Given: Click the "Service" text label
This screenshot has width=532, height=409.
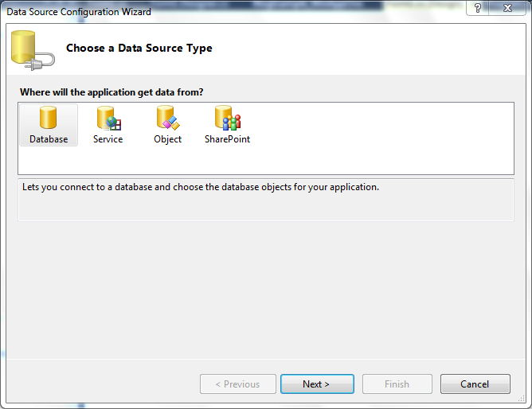Looking at the screenshot, I should point(108,139).
